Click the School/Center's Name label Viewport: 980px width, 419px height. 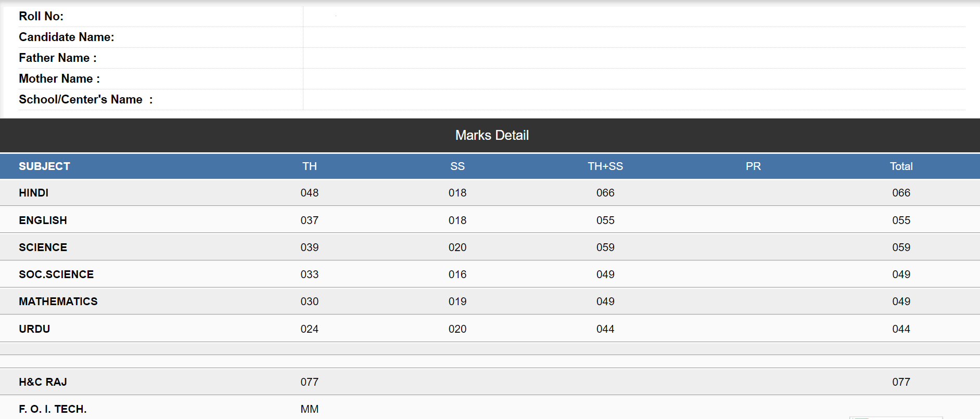click(x=86, y=99)
